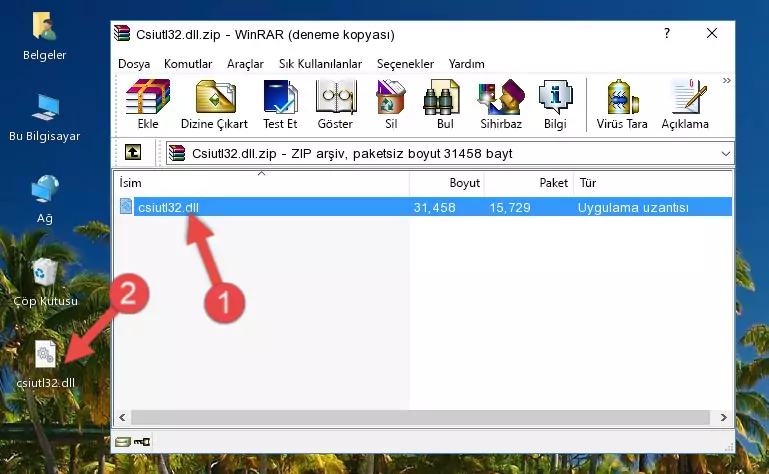The height and width of the screenshot is (474, 769).
Task: Open the Seçenekler menu
Action: 405,64
